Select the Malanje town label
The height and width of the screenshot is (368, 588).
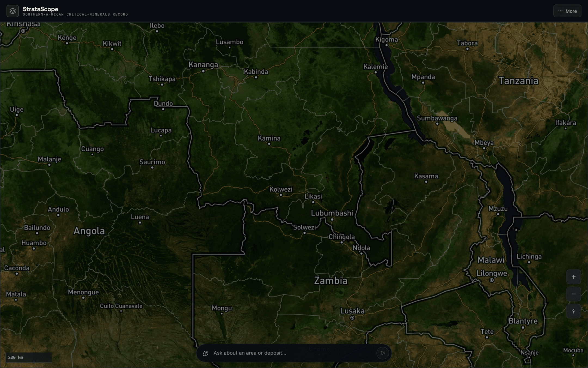(49, 159)
